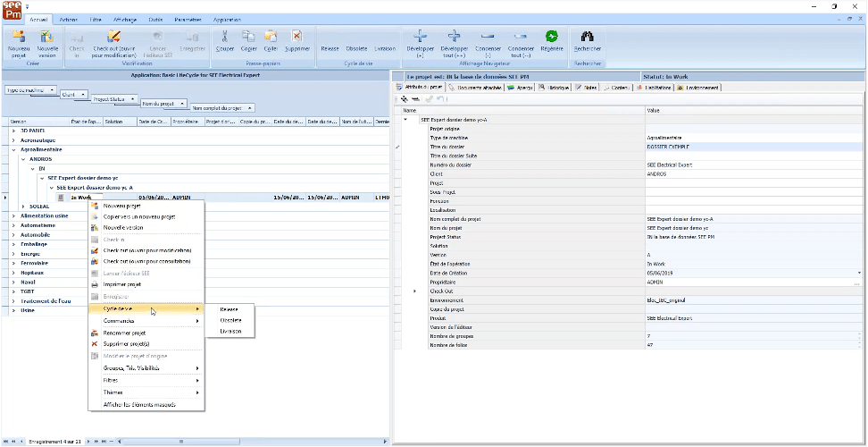868x447 pixels.
Task: Expand the Automobile tree node
Action: pyautogui.click(x=13, y=235)
